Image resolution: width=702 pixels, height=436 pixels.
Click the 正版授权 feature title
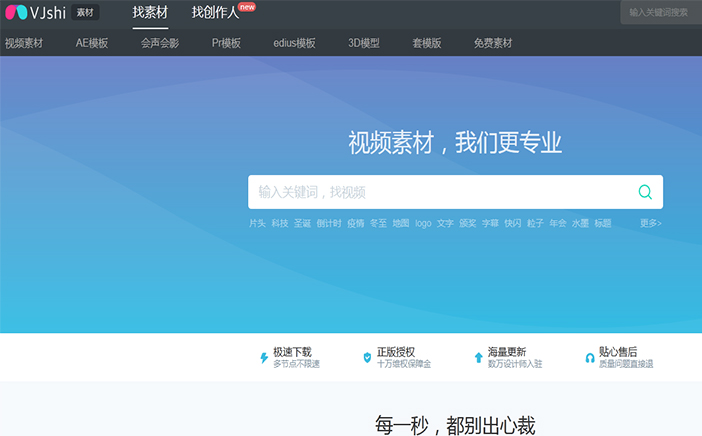point(396,352)
